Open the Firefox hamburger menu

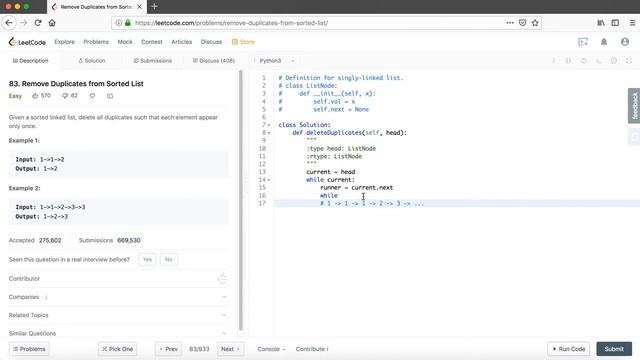click(632, 23)
